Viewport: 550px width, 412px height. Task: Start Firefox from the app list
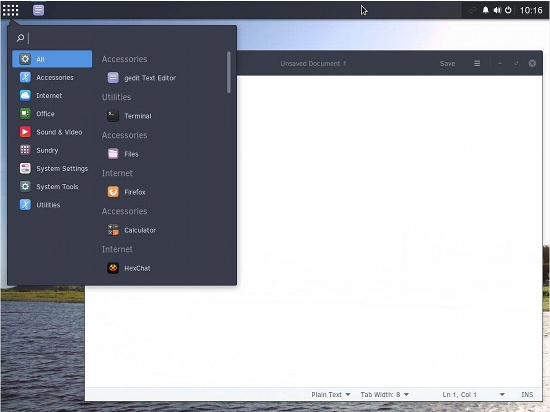(126, 192)
